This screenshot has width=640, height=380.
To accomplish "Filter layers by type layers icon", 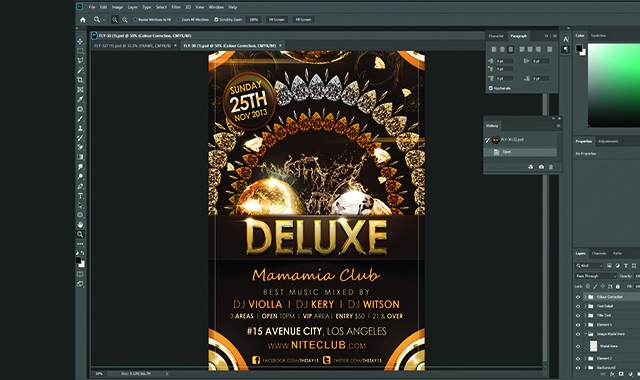I will tap(626, 266).
